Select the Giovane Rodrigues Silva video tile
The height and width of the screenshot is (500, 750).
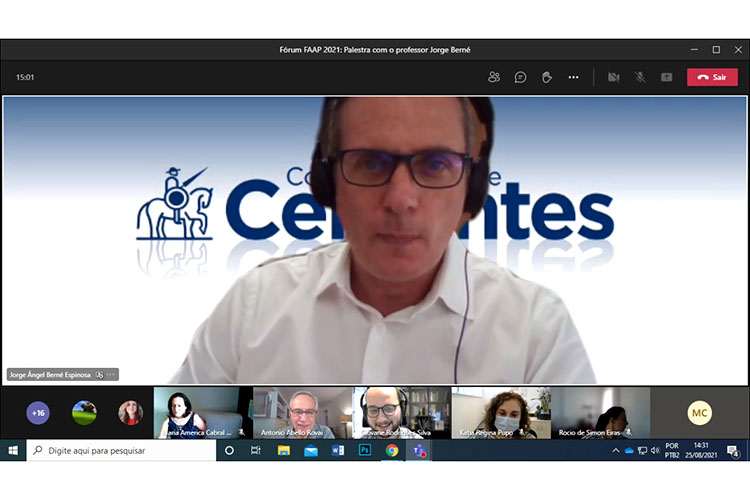[x=402, y=412]
